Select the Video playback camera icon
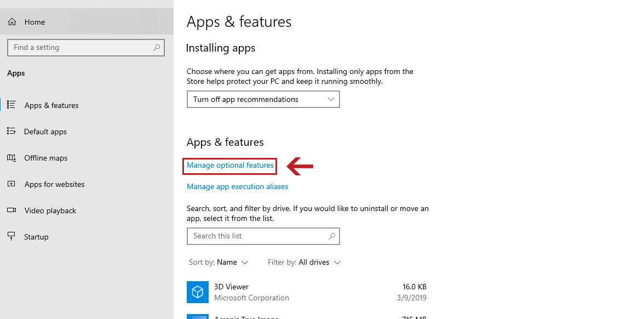 pyautogui.click(x=12, y=210)
